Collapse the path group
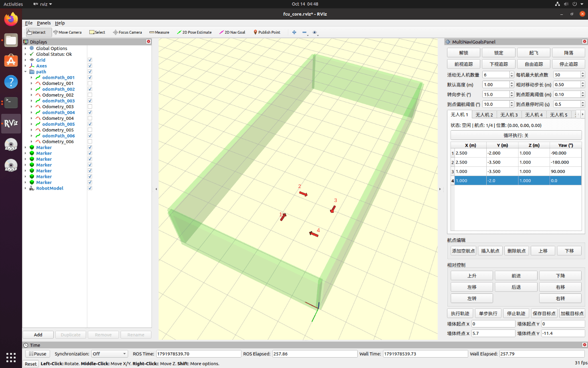 click(x=26, y=72)
